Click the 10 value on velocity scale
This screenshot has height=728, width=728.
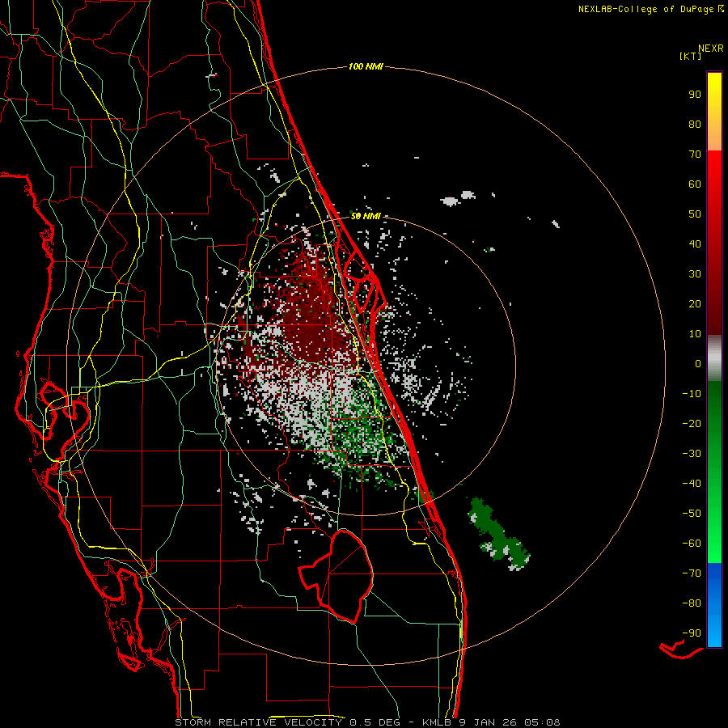point(695,334)
